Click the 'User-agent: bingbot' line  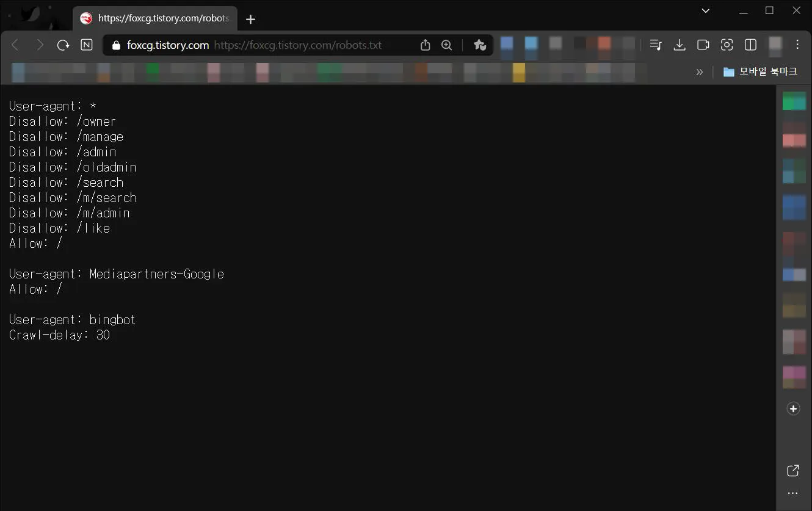[72, 320]
